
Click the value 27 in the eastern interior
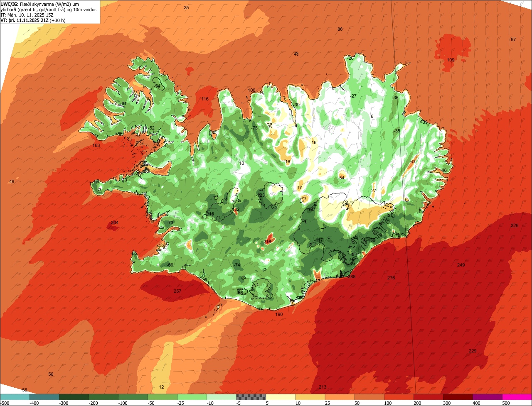374,191
